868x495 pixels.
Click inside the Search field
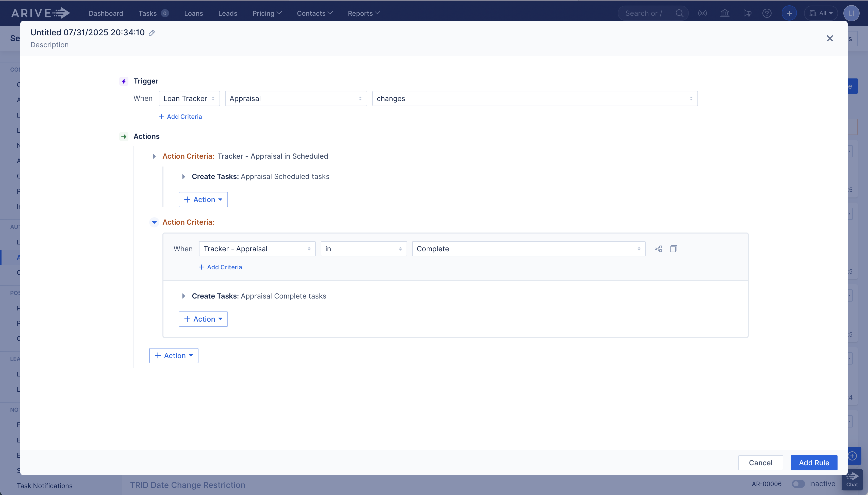pyautogui.click(x=646, y=13)
